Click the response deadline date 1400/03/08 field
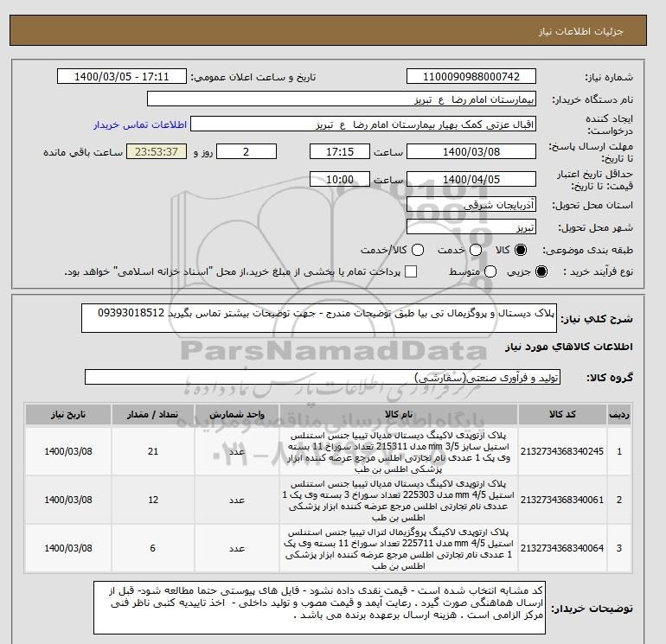Image resolution: width=666 pixels, height=644 pixels. [471, 151]
